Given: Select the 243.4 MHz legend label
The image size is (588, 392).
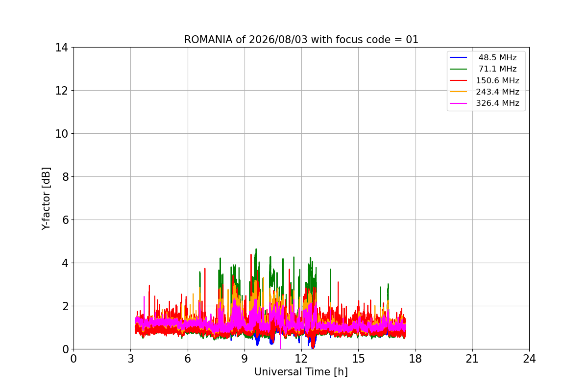Looking at the screenshot, I should click(497, 92).
